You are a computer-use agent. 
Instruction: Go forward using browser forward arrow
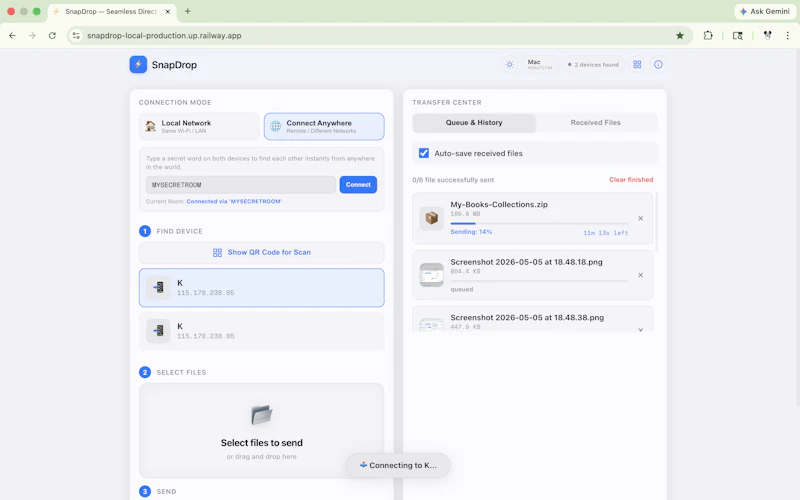pyautogui.click(x=32, y=35)
